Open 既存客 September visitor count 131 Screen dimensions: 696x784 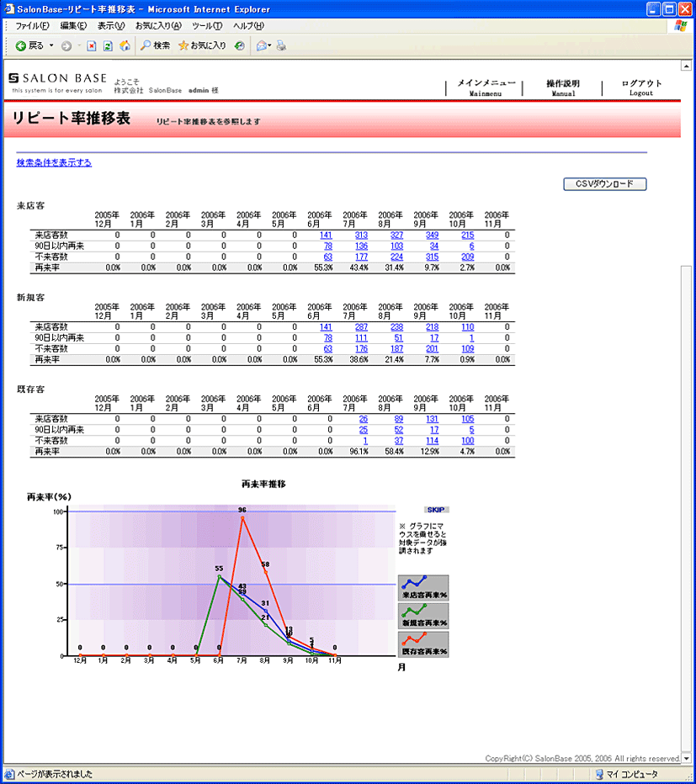point(433,419)
